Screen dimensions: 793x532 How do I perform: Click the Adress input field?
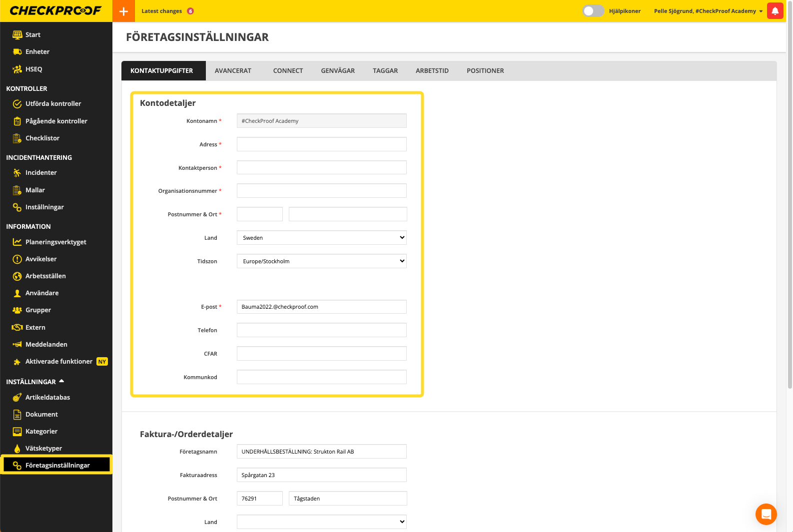321,144
